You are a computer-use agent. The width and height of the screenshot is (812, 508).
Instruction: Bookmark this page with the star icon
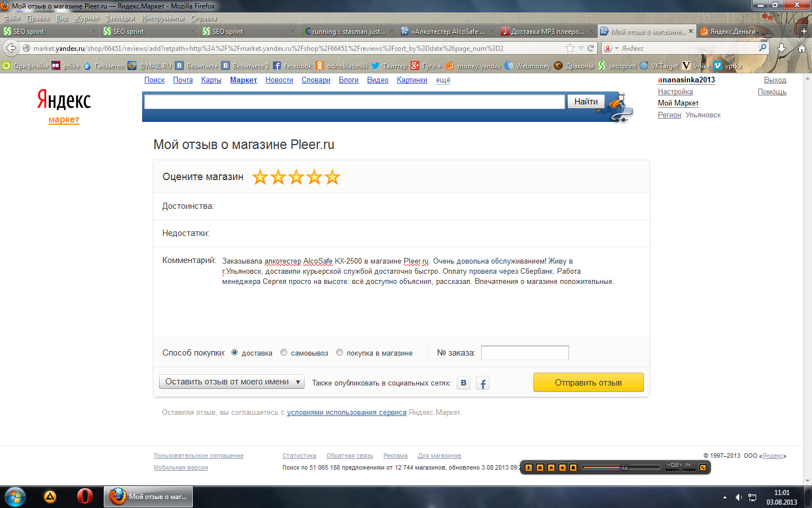[x=570, y=48]
